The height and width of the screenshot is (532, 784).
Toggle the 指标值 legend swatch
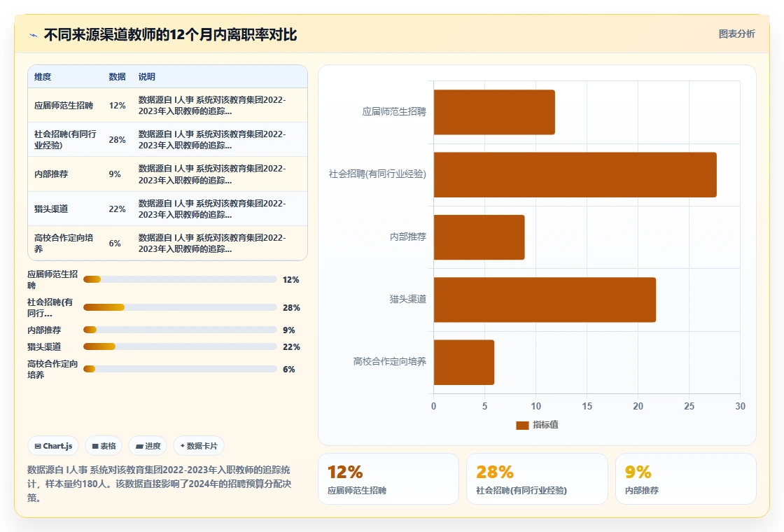point(522,425)
